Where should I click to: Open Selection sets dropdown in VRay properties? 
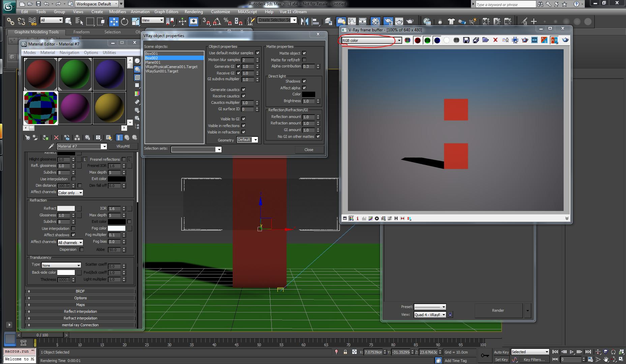coord(196,149)
